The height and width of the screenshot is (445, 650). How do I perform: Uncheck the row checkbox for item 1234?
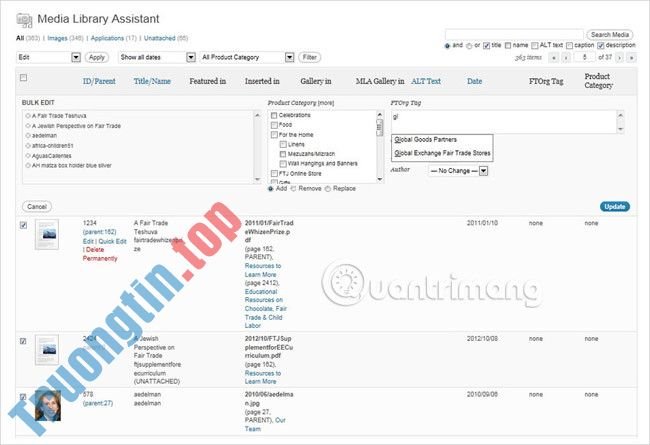[x=24, y=225]
